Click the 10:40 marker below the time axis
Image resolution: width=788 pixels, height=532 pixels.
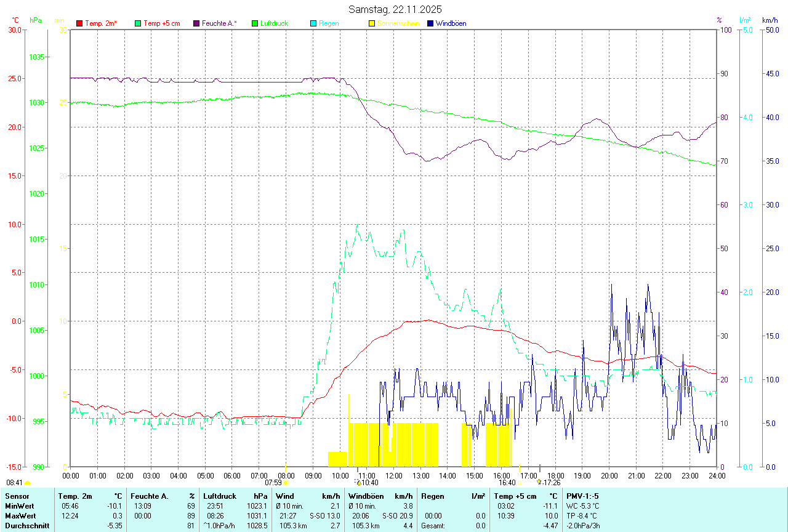368,483
